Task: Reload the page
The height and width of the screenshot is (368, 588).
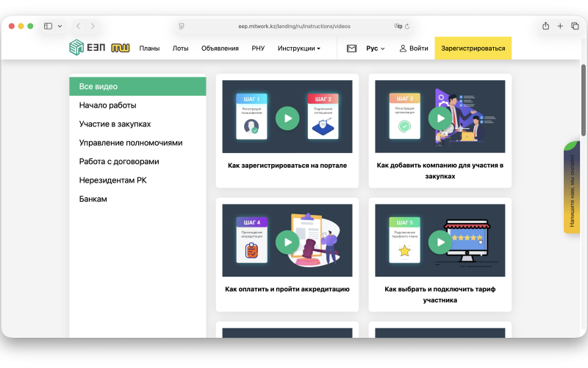Action: pos(407,26)
